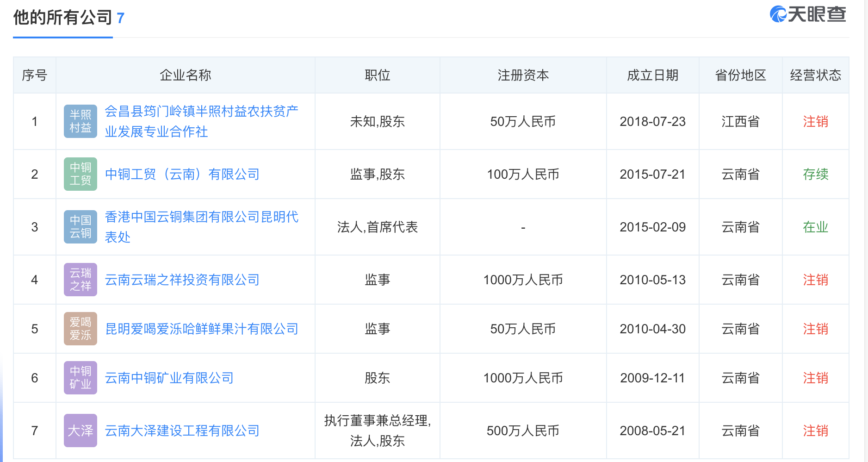The image size is (868, 462).
Task: Click the 1000万人民币 capital for 云南云瑞之祥投资
Action: [523, 280]
